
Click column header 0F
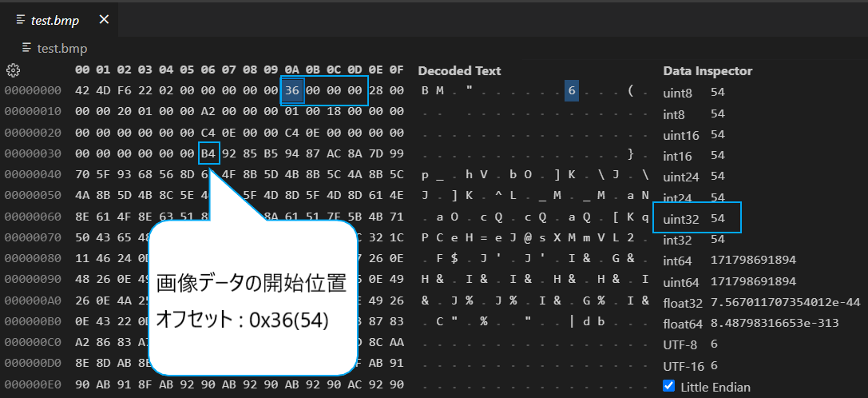pyautogui.click(x=397, y=70)
